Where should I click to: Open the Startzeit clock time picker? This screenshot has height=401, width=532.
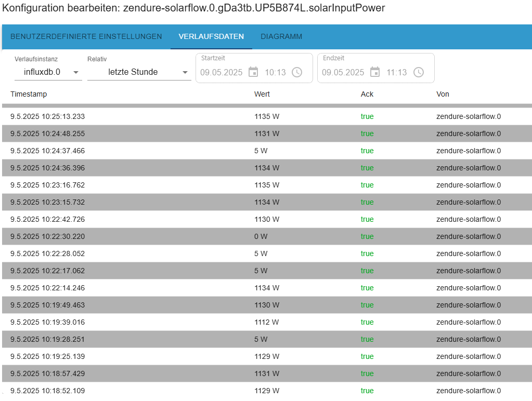pyautogui.click(x=297, y=72)
